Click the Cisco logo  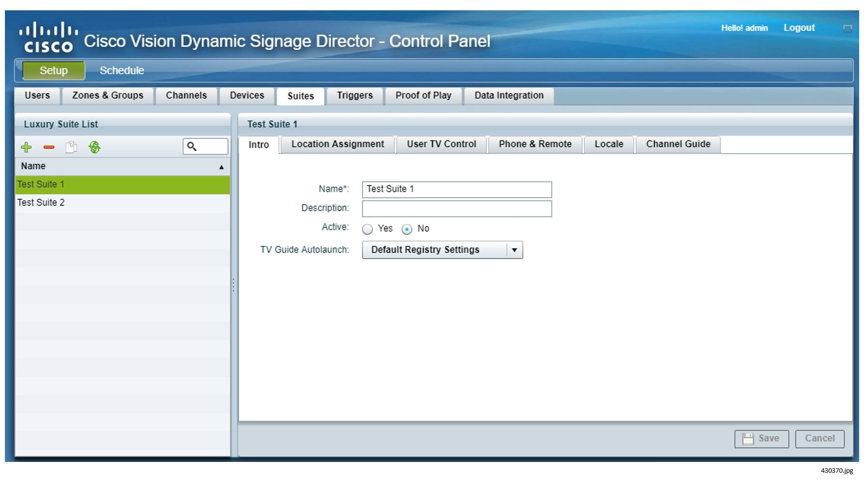click(x=49, y=37)
